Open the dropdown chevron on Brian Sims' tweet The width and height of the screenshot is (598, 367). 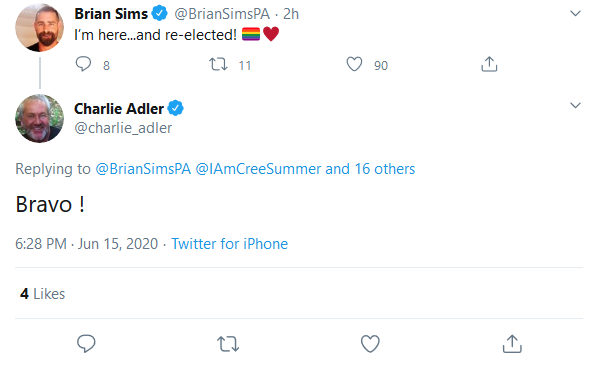tap(575, 13)
